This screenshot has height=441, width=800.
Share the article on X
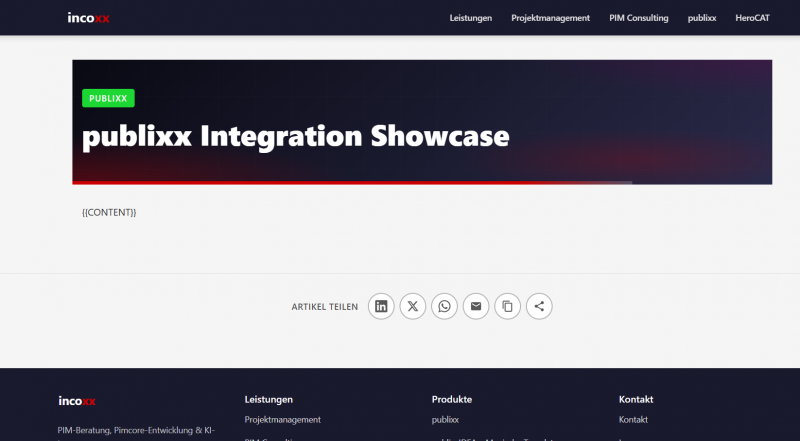point(413,306)
